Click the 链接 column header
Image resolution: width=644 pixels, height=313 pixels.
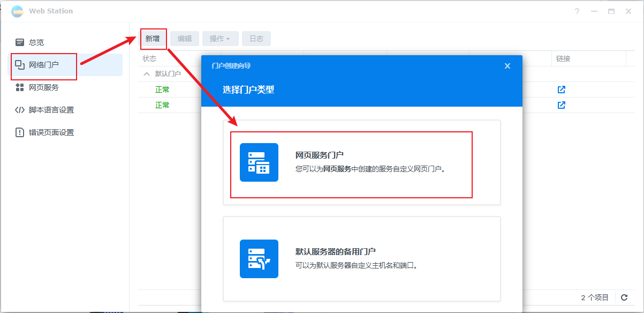click(x=563, y=58)
